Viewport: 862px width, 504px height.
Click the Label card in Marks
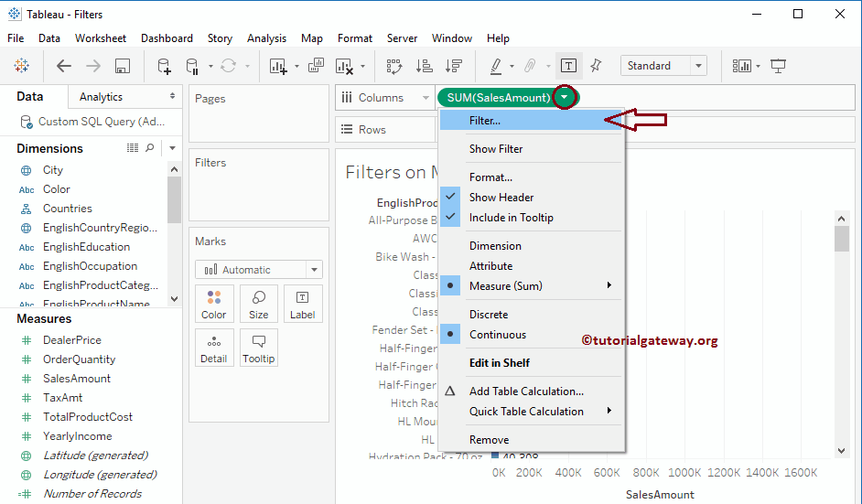click(x=302, y=304)
